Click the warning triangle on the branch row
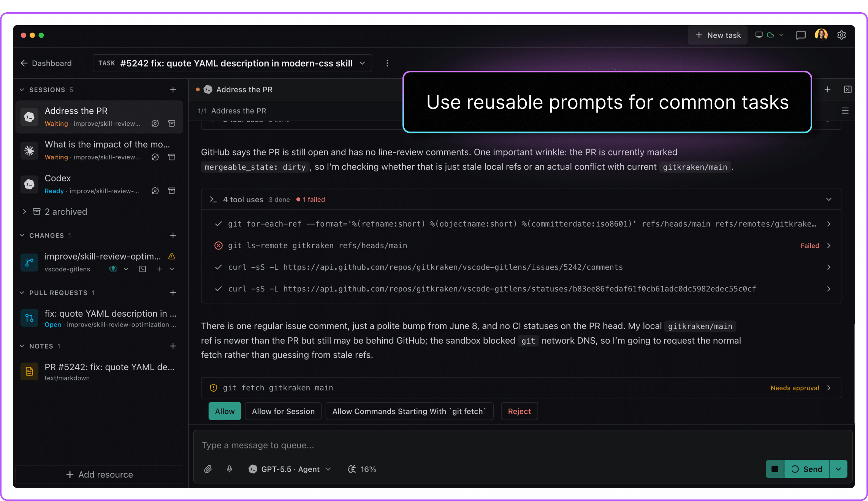Image resolution: width=868 pixels, height=501 pixels. pos(172,256)
